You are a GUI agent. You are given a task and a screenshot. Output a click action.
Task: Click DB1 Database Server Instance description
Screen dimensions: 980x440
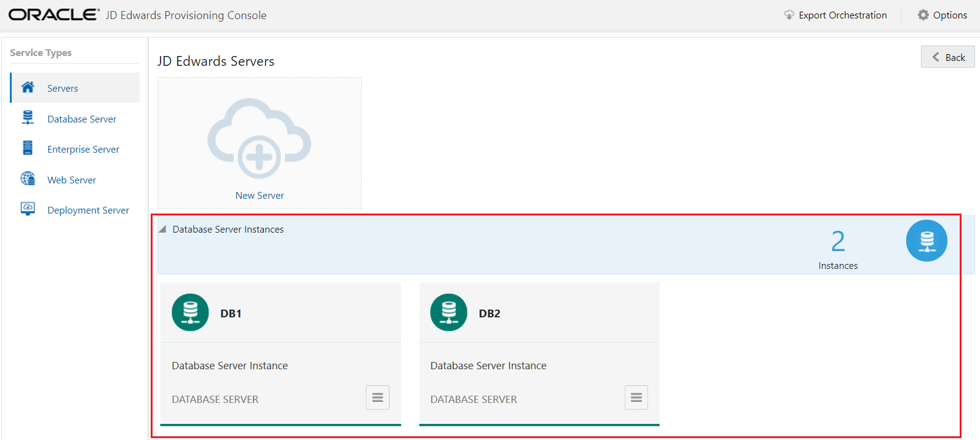pyautogui.click(x=229, y=366)
